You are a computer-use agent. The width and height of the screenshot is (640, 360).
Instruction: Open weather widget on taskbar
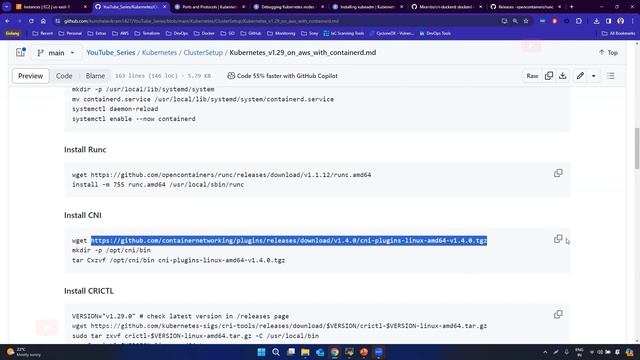24,352
